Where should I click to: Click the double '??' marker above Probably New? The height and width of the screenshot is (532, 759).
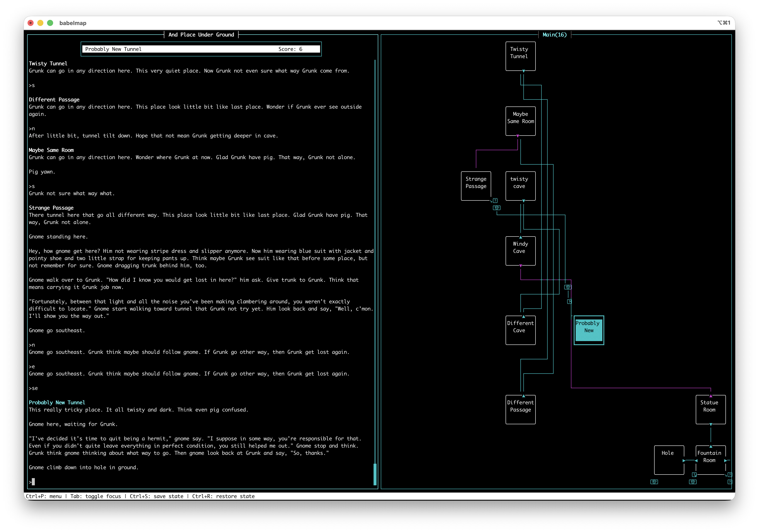(568, 287)
